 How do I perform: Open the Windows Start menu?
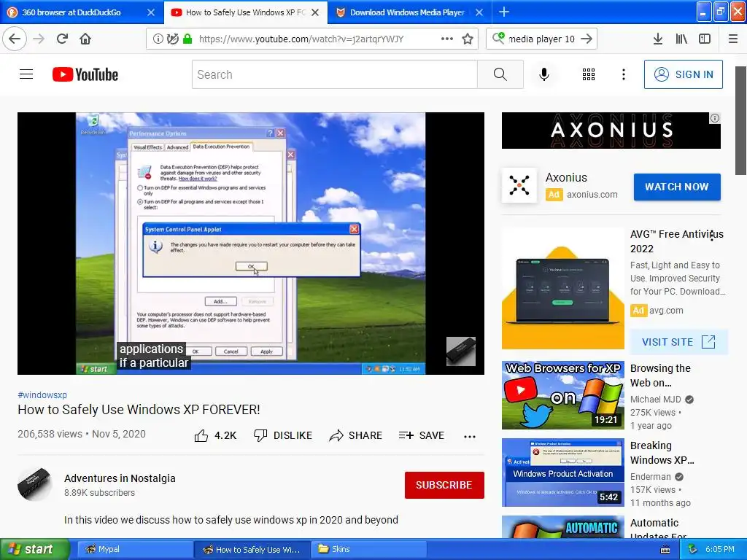coord(34,549)
